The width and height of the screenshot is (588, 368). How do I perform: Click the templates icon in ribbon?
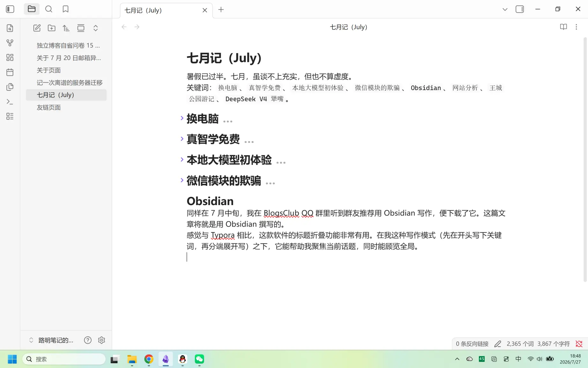(10, 87)
